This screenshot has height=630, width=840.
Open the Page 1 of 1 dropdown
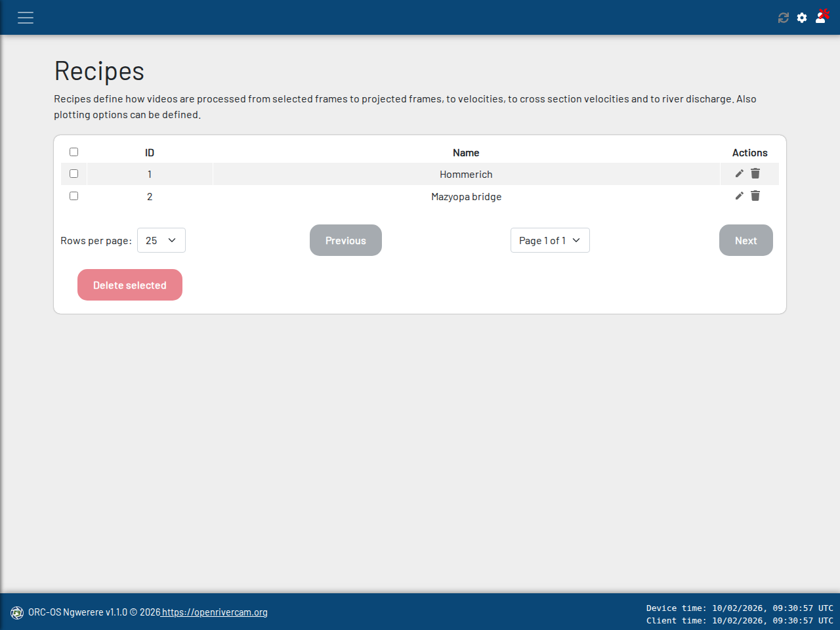[550, 240]
